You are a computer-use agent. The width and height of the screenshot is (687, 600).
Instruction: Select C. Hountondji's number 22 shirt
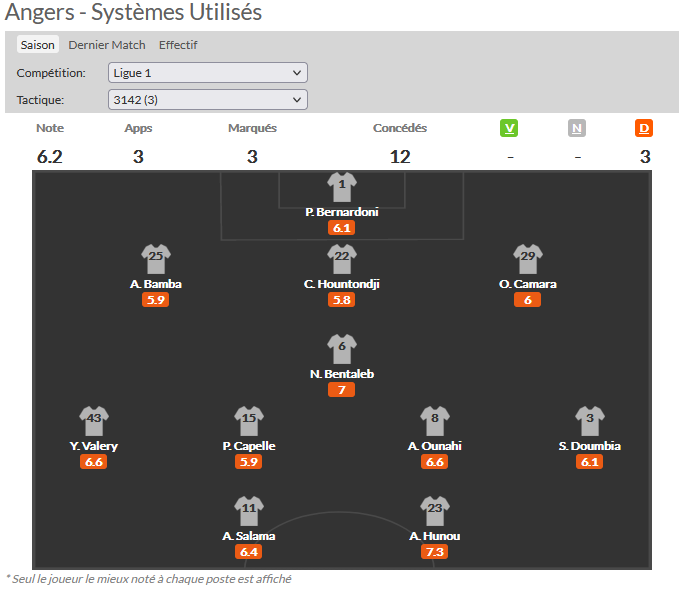tap(342, 258)
